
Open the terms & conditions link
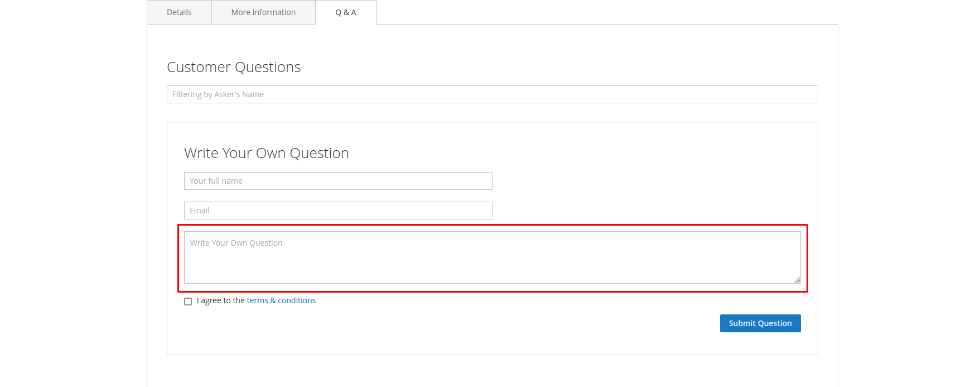pos(281,300)
